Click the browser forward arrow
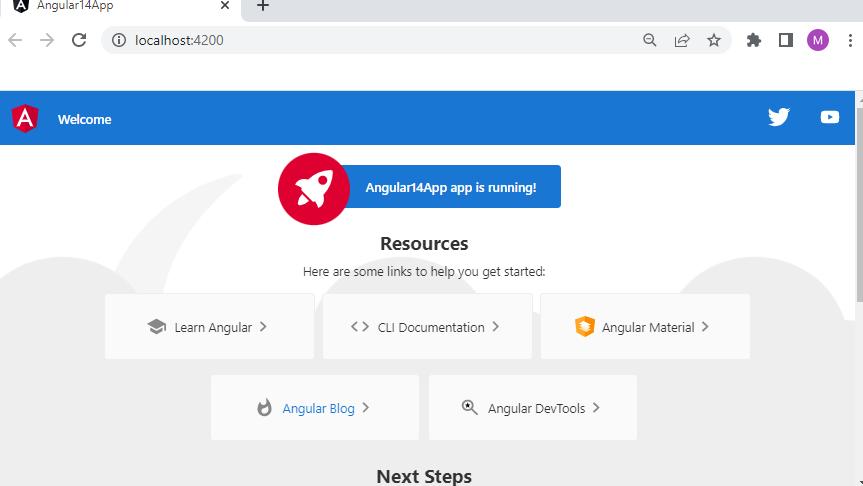863x486 pixels. (x=47, y=40)
